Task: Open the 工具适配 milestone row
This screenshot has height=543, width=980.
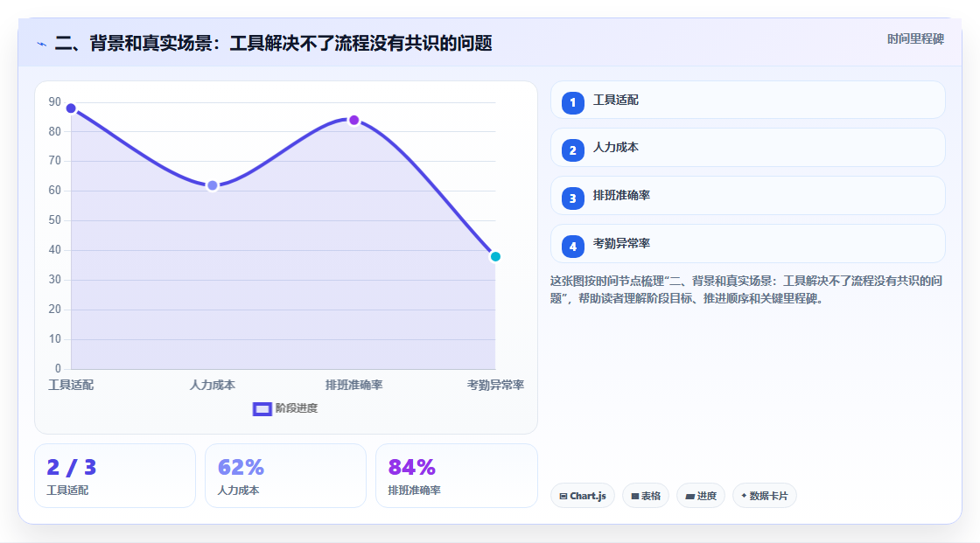Action: (747, 100)
